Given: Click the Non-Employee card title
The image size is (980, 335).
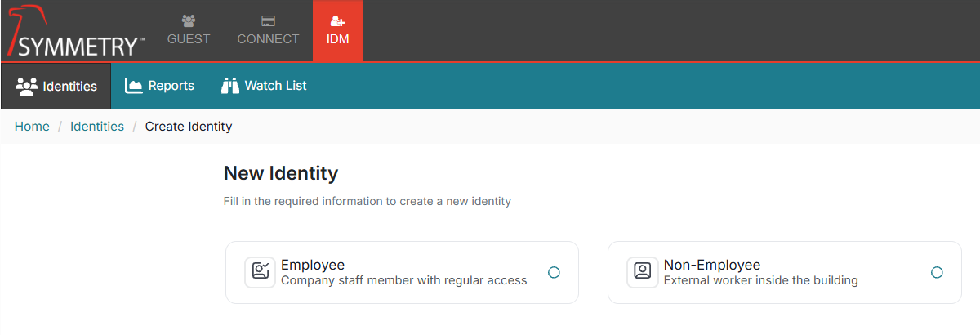Looking at the screenshot, I should [x=711, y=265].
